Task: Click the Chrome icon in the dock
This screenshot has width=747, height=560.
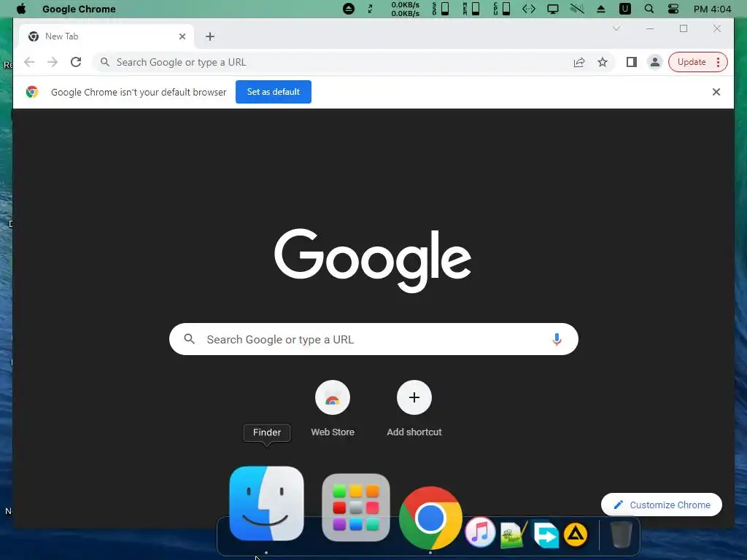Action: click(x=430, y=518)
